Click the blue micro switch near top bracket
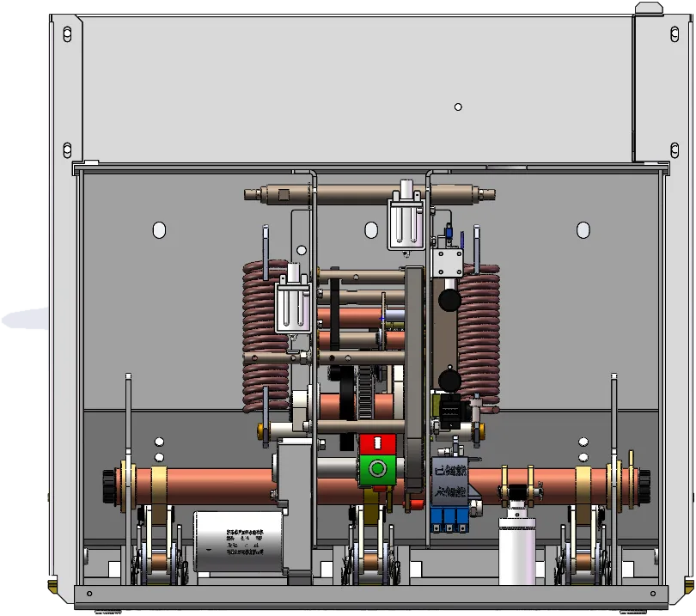The height and width of the screenshot is (616, 696). click(449, 234)
